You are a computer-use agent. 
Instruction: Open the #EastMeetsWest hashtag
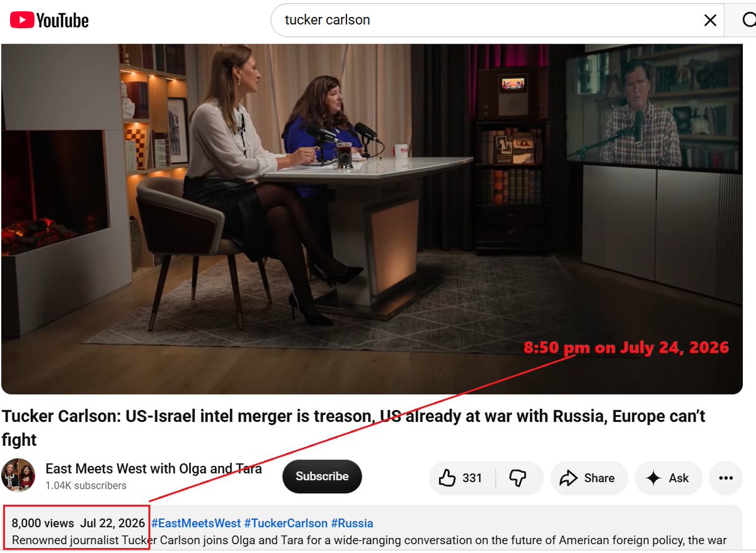[x=196, y=523]
